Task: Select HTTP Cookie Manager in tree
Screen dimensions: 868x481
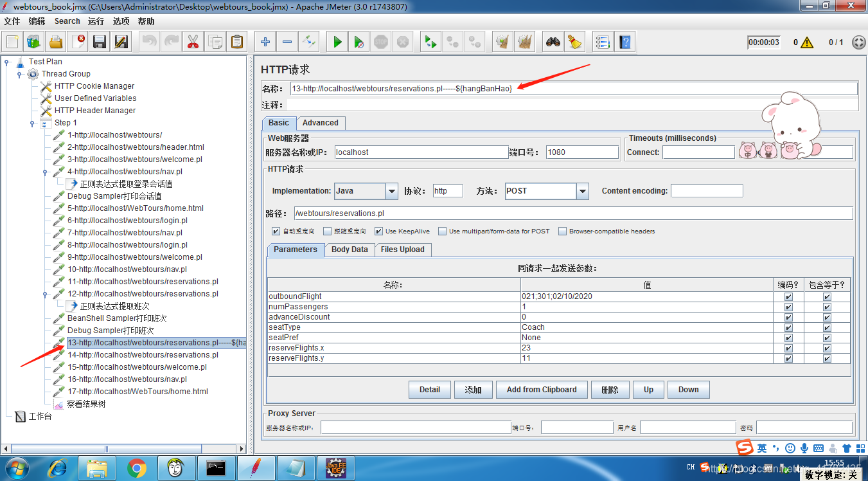Action: point(94,86)
